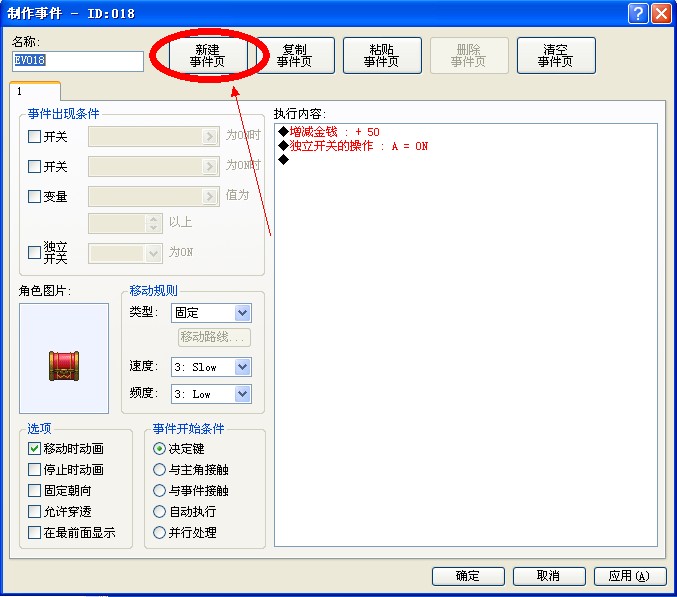
Task: Click the 粘贴事件页 button
Action: (382, 55)
